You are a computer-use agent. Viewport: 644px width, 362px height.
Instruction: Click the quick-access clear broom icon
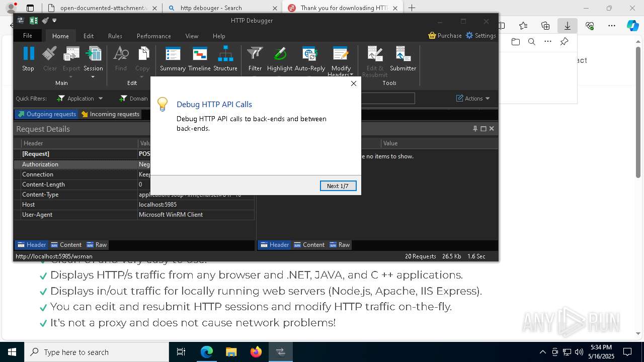pos(45,21)
